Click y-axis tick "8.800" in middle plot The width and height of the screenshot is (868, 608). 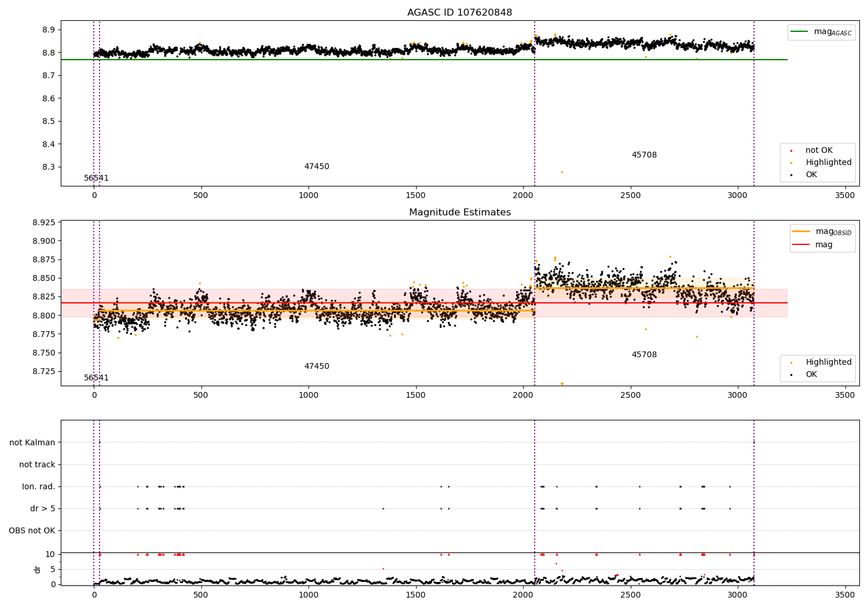pyautogui.click(x=44, y=316)
